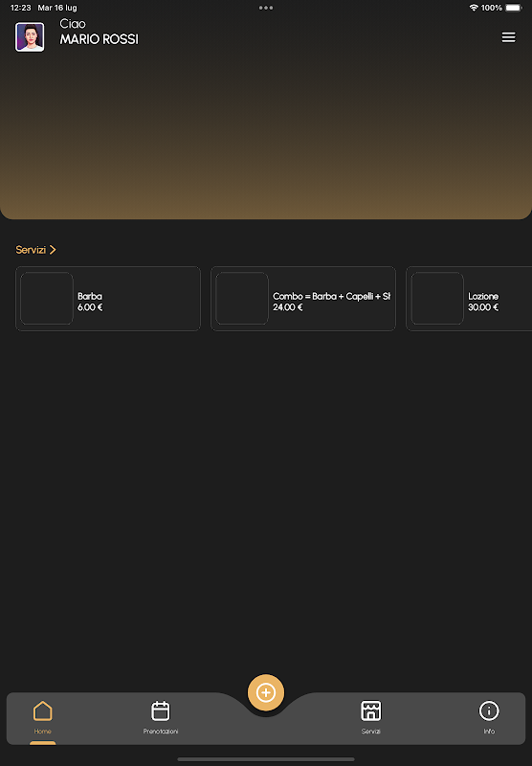Switch to the Info tab label

coord(489,732)
